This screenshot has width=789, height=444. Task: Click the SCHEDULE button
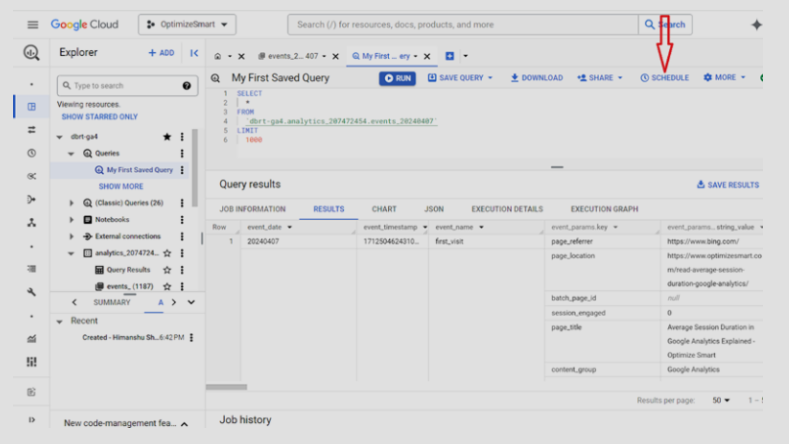click(x=664, y=78)
